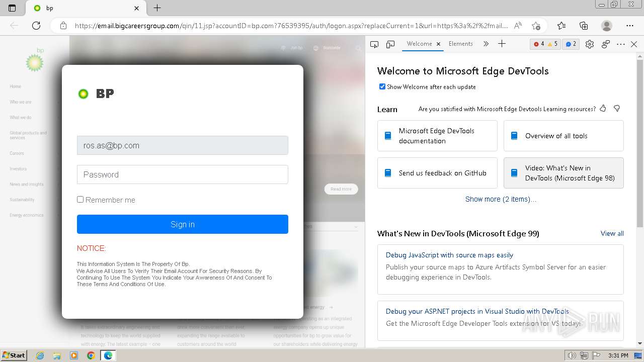Image resolution: width=644 pixels, height=362 pixels.
Task: Expand more DevTools tabs chevron
Action: pos(486,44)
